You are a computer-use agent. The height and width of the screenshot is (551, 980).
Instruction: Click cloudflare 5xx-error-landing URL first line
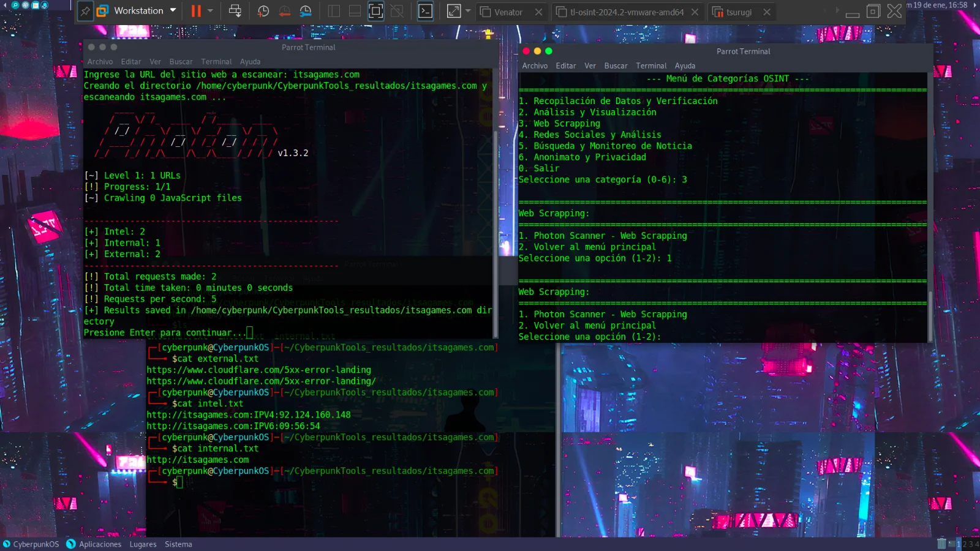tap(258, 370)
